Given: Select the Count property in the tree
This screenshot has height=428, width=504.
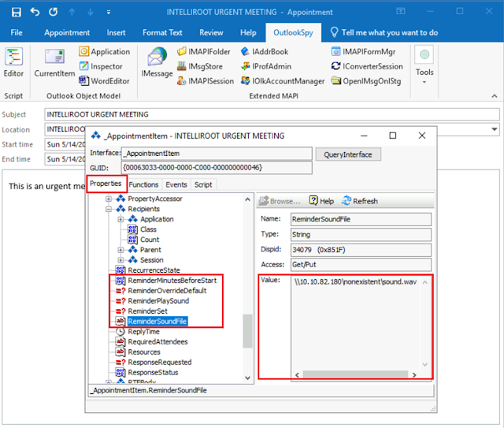Looking at the screenshot, I should pos(150,240).
